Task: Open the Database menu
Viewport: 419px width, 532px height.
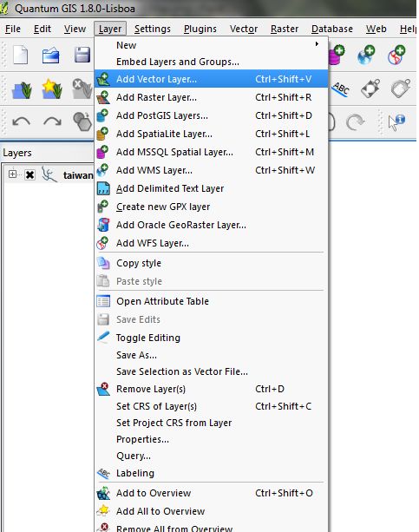Action: coord(332,29)
